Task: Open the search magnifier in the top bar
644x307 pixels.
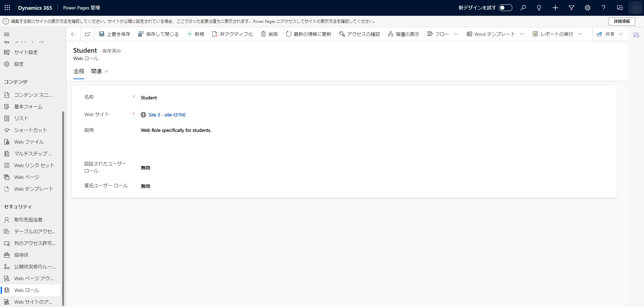Action: click(x=523, y=7)
